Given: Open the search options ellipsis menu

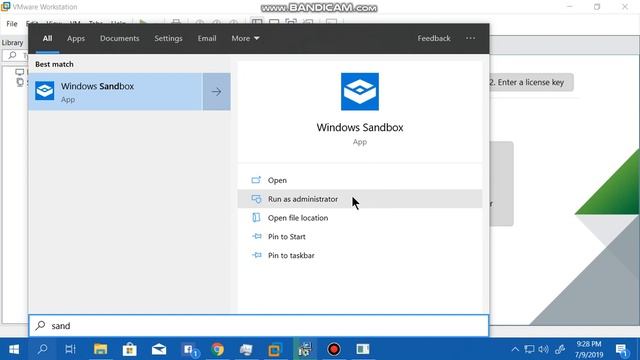Looking at the screenshot, I should coord(470,38).
